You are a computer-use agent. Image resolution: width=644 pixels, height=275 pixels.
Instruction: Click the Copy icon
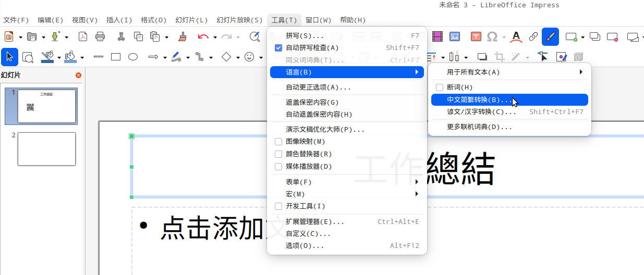[x=138, y=36]
